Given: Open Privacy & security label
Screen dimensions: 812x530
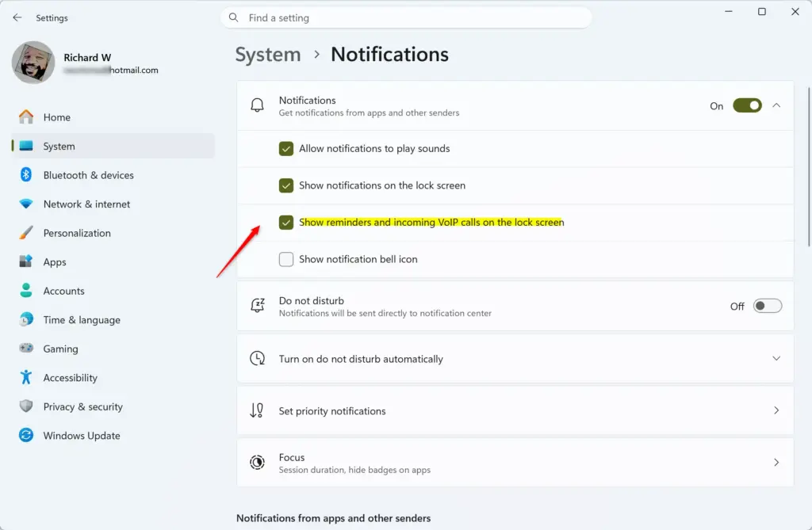Looking at the screenshot, I should pyautogui.click(x=82, y=407).
